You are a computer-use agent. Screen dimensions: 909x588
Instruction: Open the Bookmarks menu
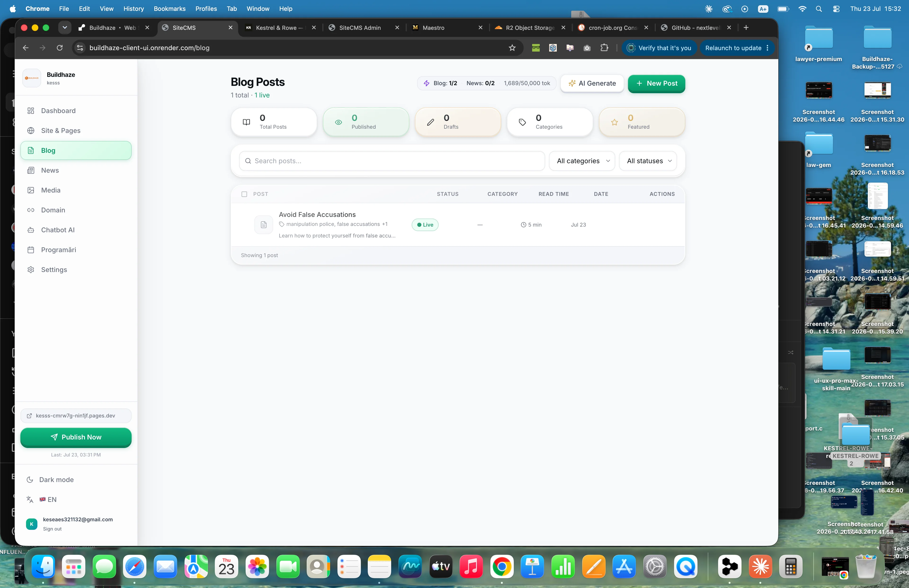169,8
